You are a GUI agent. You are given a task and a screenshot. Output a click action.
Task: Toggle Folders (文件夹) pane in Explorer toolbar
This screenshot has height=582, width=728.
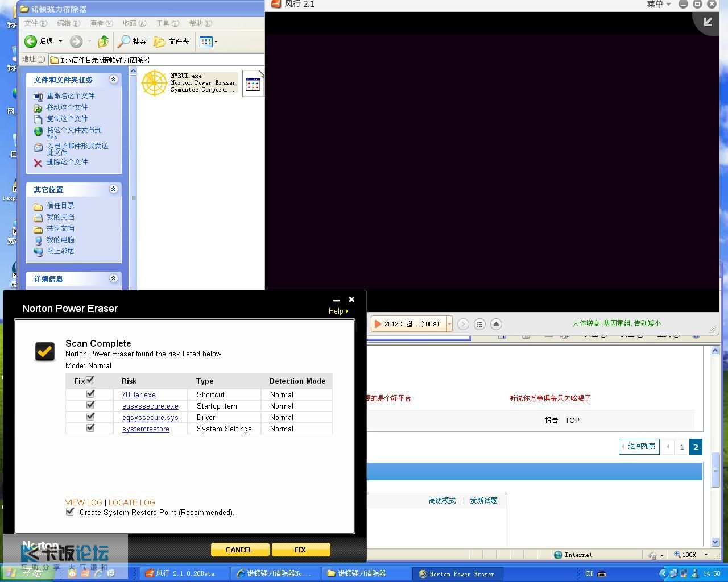[x=171, y=41]
